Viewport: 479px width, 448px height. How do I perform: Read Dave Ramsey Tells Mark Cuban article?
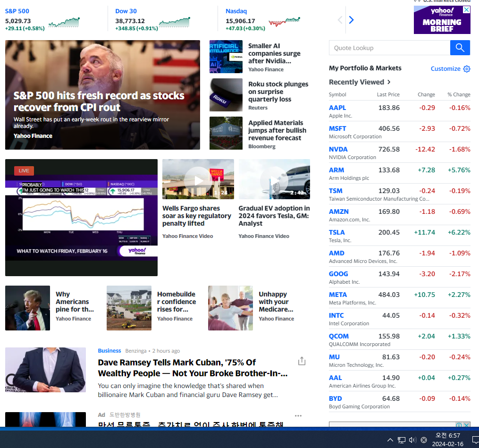(x=193, y=368)
